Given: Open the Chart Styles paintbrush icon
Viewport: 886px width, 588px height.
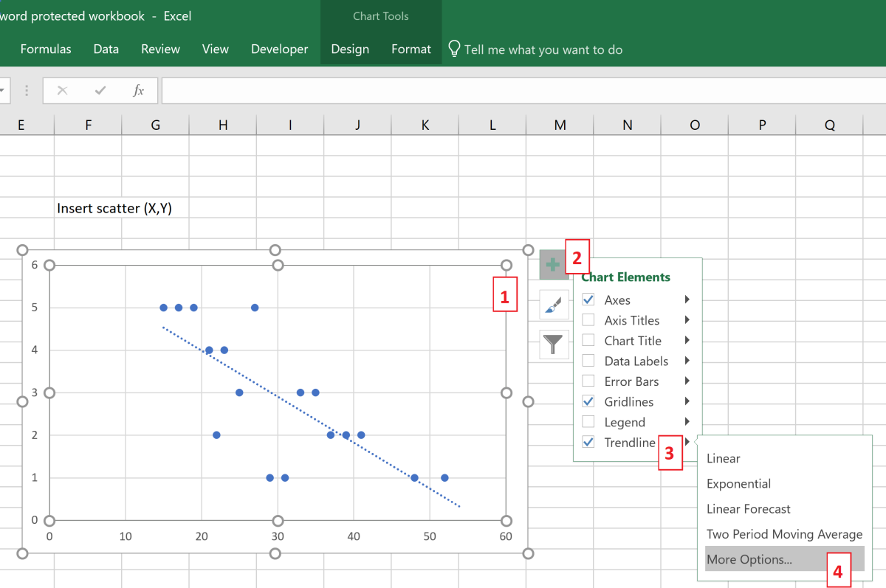Looking at the screenshot, I should coord(553,304).
